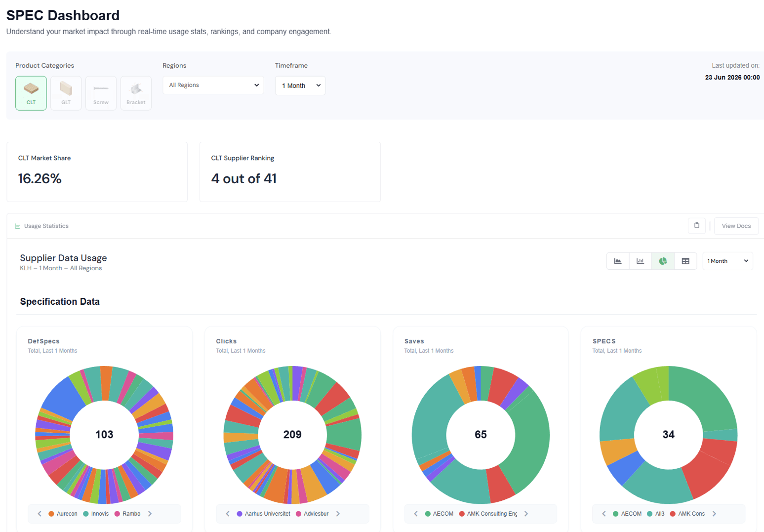Toggle AMK Consulting Eng legend in Saves
The width and height of the screenshot is (764, 532).
pos(488,514)
